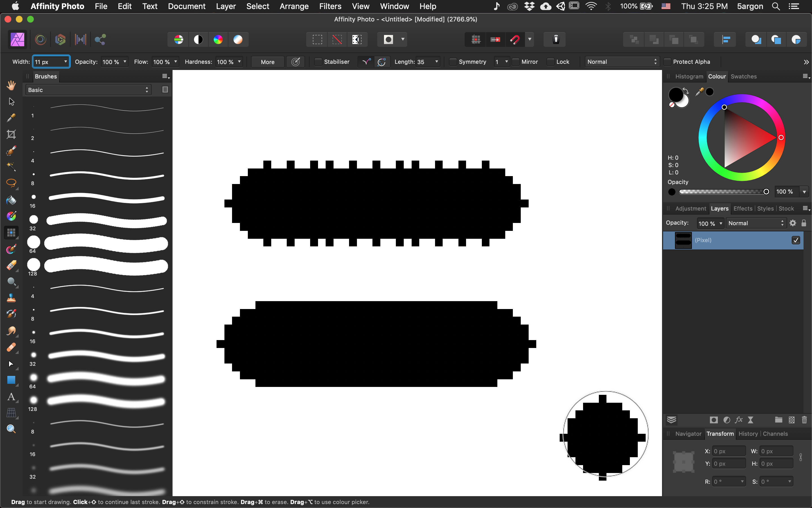Switch to the Export Persona
Viewport: 812px width, 508px height.
[100, 40]
